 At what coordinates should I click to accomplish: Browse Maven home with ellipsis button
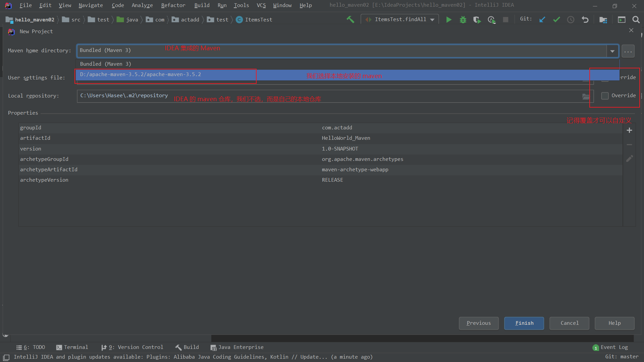point(628,51)
